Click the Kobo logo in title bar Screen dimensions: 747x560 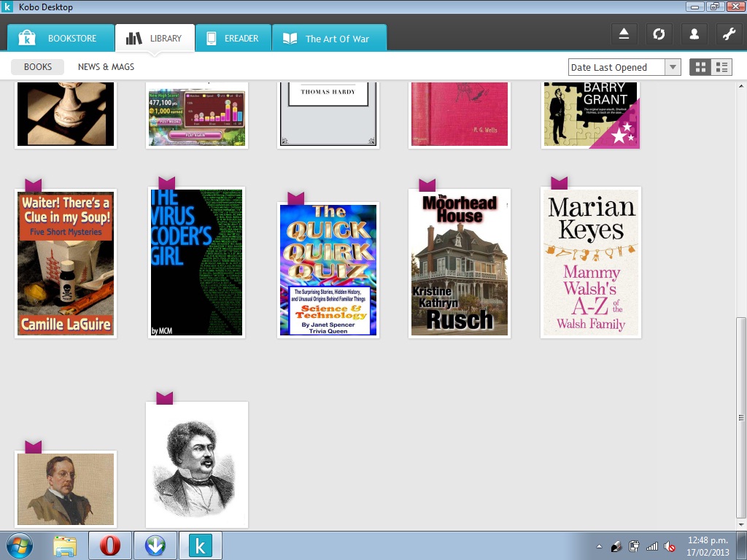point(7,7)
